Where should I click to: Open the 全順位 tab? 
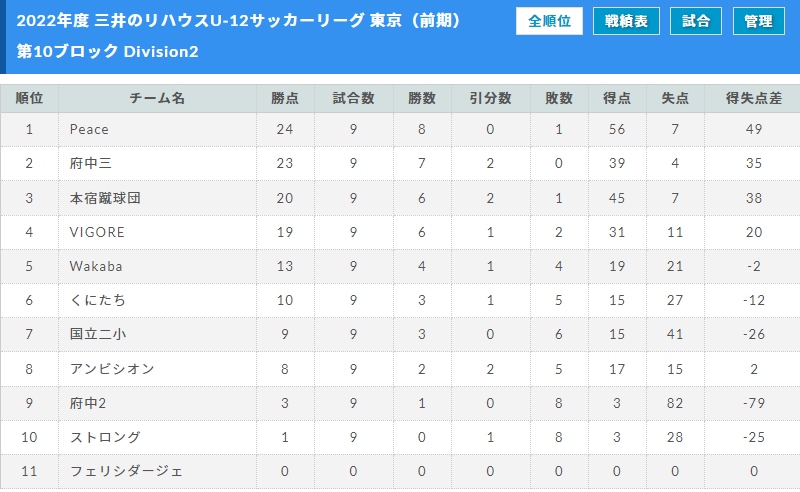click(549, 21)
